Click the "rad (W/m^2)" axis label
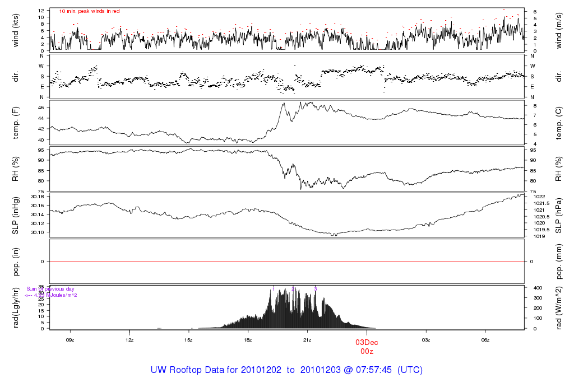 coord(559,308)
